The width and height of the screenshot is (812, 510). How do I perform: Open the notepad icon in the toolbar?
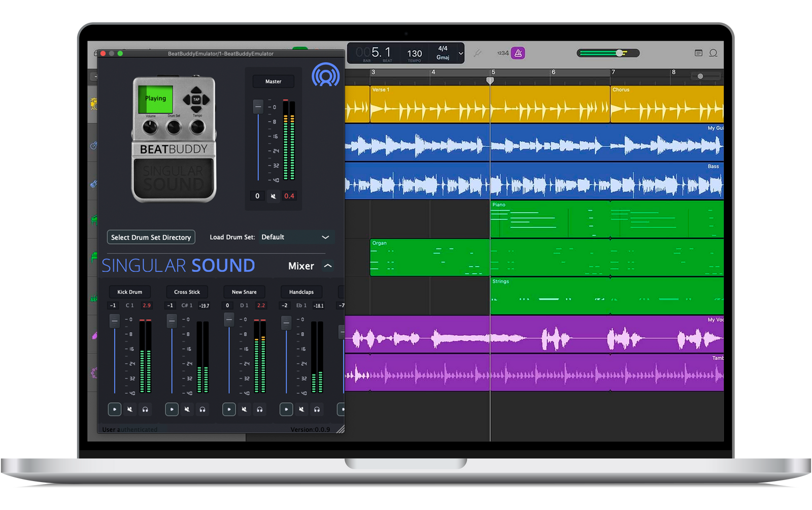(698, 53)
